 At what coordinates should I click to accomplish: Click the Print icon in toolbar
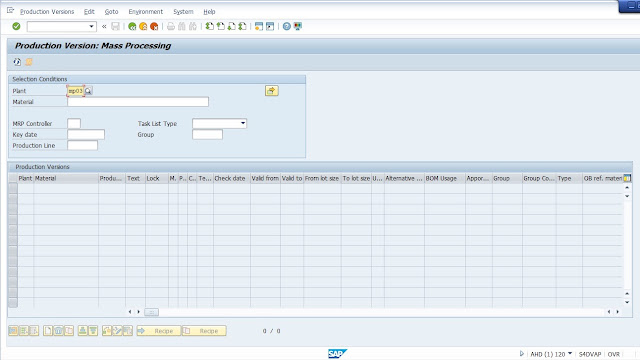pos(171,27)
